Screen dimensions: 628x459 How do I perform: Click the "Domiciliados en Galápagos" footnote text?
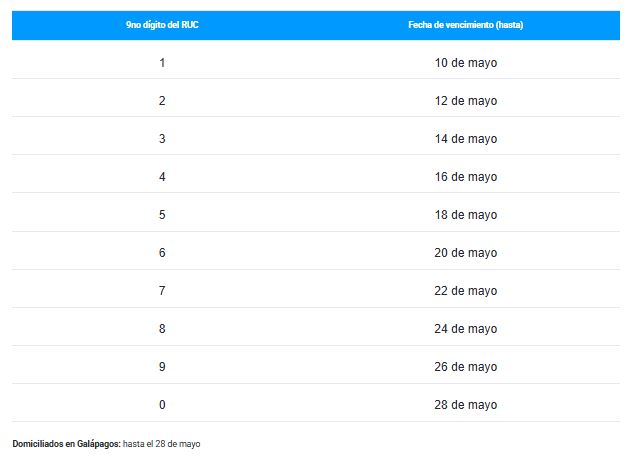[x=67, y=443]
